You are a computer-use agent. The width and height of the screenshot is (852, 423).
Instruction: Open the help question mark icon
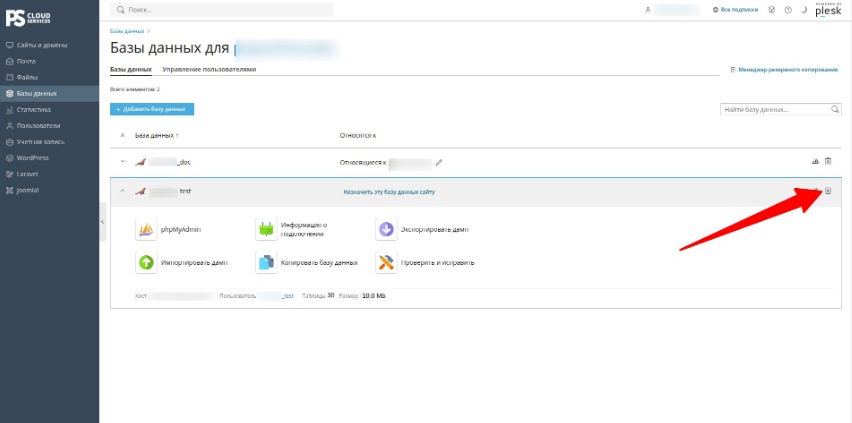tap(788, 10)
